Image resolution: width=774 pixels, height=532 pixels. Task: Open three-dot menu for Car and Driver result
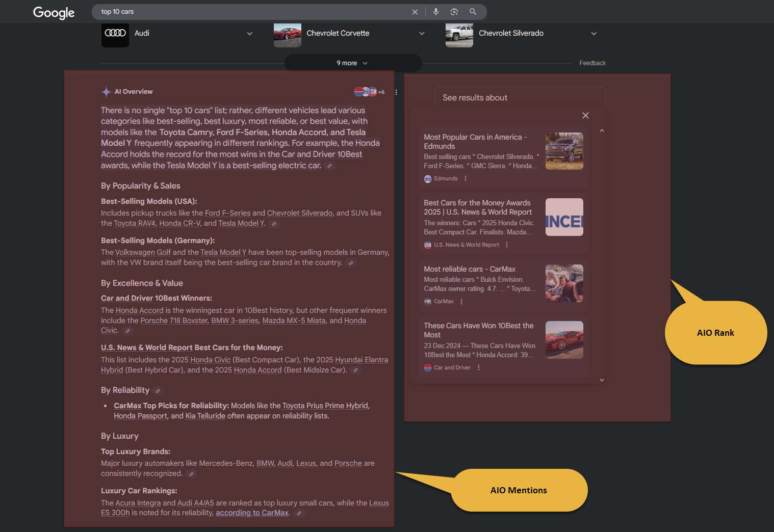pyautogui.click(x=479, y=367)
